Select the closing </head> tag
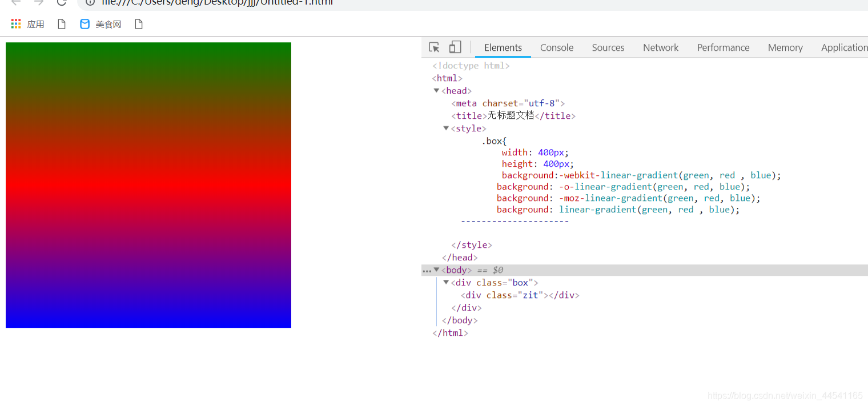Viewport: 868px width, 406px height. [x=460, y=258]
